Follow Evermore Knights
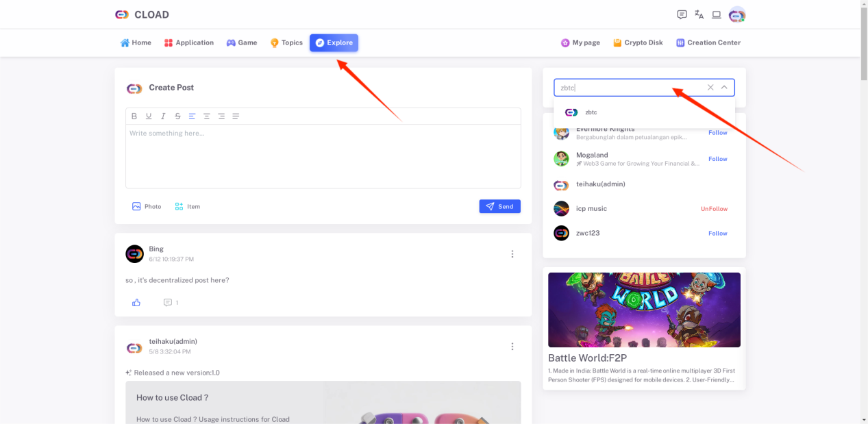The height and width of the screenshot is (424, 868). point(717,133)
